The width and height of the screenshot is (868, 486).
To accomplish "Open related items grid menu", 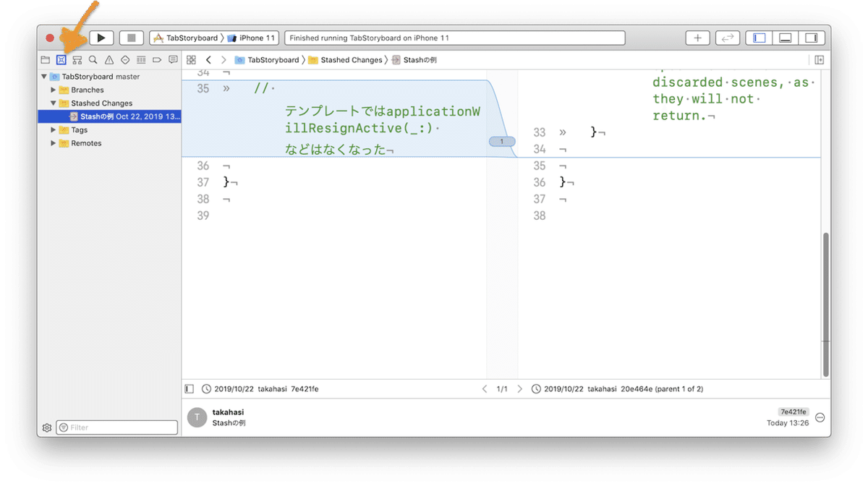I will click(191, 60).
